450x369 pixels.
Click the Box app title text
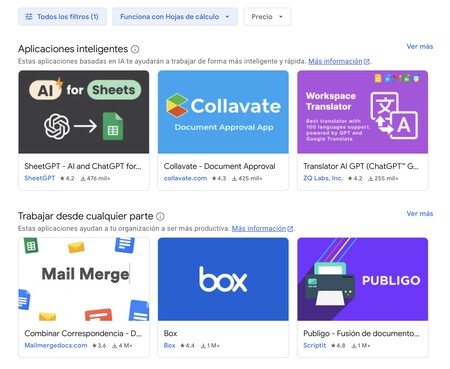170,333
